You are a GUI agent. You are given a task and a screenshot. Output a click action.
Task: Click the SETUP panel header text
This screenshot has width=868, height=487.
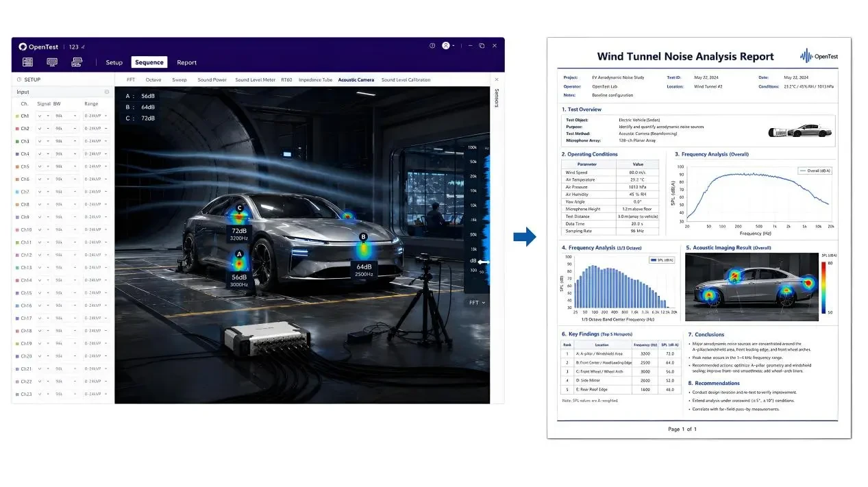tap(32, 79)
